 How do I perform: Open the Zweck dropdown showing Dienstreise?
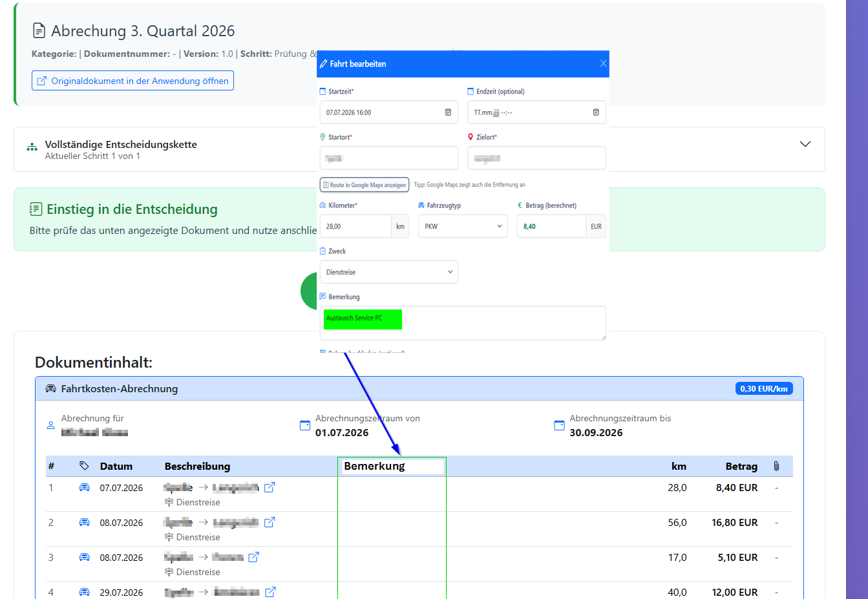389,272
